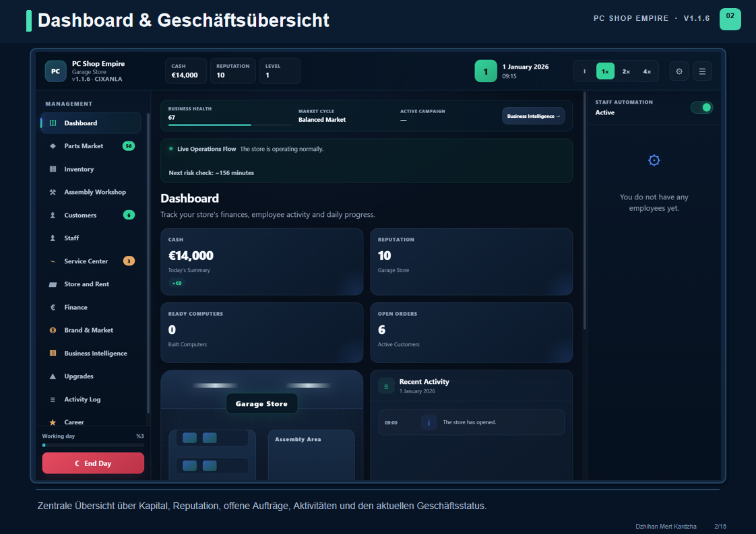This screenshot has width=756, height=534.
Task: Set game speed to 4x
Action: pos(647,71)
